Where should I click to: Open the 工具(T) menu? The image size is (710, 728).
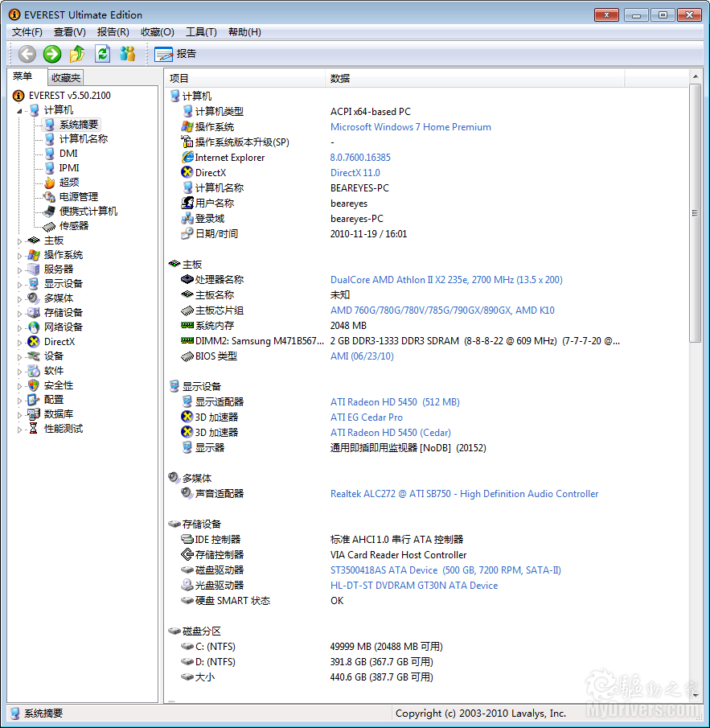point(201,32)
